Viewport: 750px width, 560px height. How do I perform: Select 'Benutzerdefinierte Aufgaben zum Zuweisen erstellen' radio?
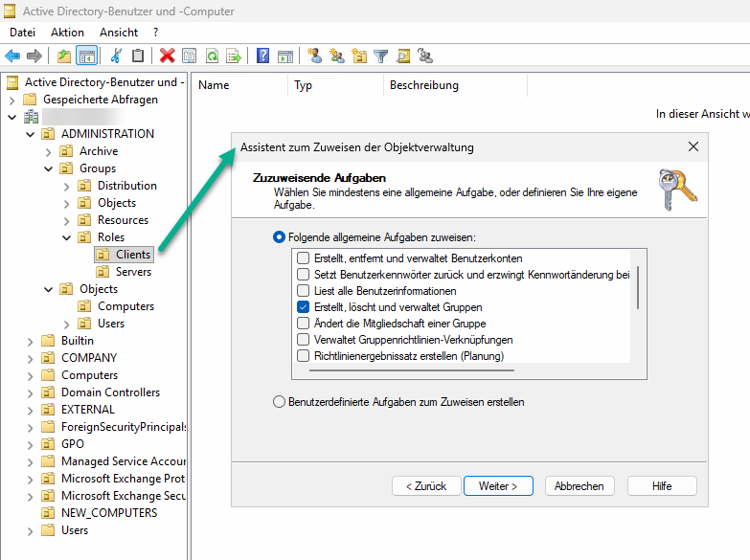280,402
